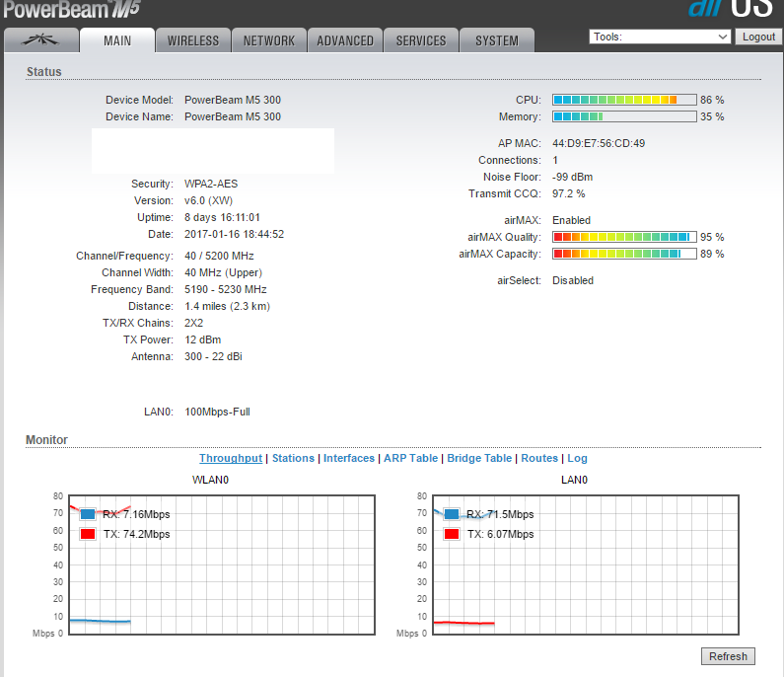Click the Uptime value 8 days 16:11:01

coord(222,217)
